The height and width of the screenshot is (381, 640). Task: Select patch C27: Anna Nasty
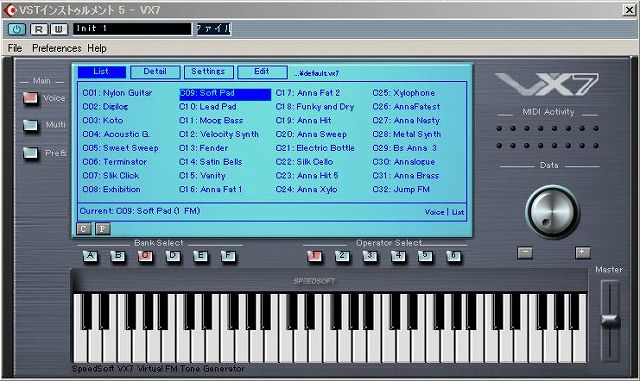(x=406, y=121)
